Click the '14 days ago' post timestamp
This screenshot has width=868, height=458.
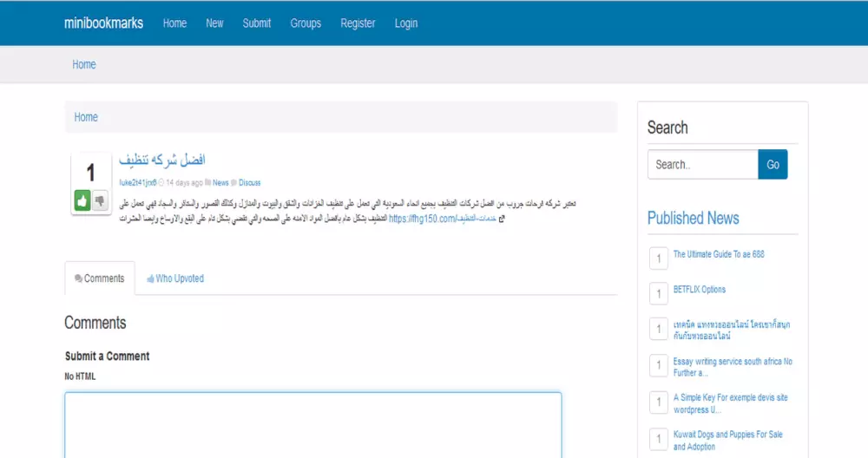pyautogui.click(x=184, y=182)
